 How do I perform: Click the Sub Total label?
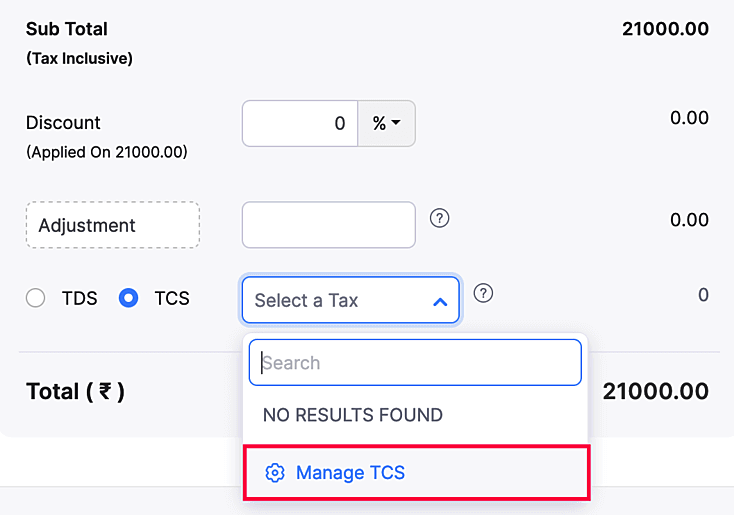66,29
